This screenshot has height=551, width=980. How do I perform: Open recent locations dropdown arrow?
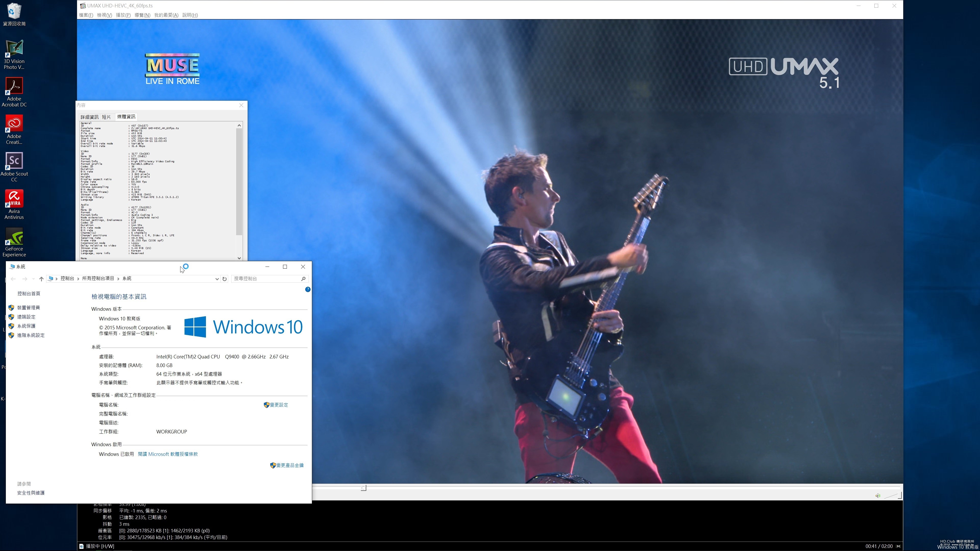tap(33, 279)
